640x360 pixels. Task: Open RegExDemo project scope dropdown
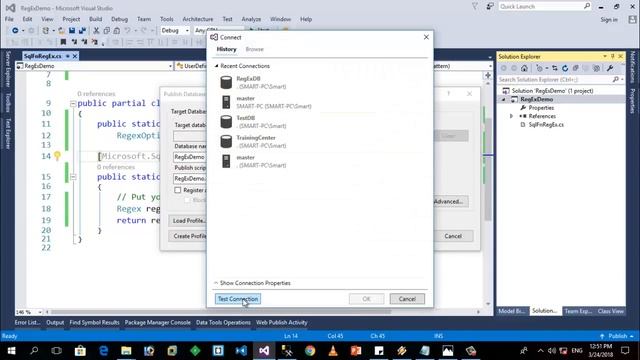(94, 66)
